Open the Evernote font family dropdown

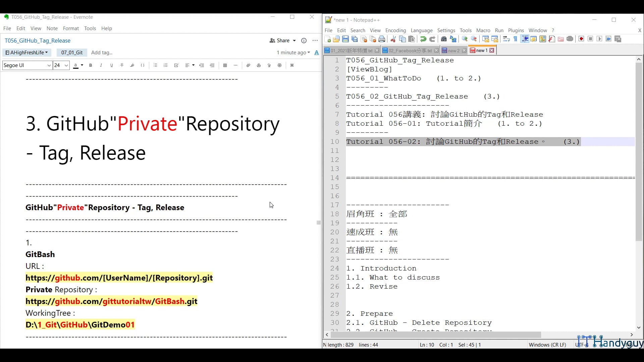pyautogui.click(x=26, y=65)
